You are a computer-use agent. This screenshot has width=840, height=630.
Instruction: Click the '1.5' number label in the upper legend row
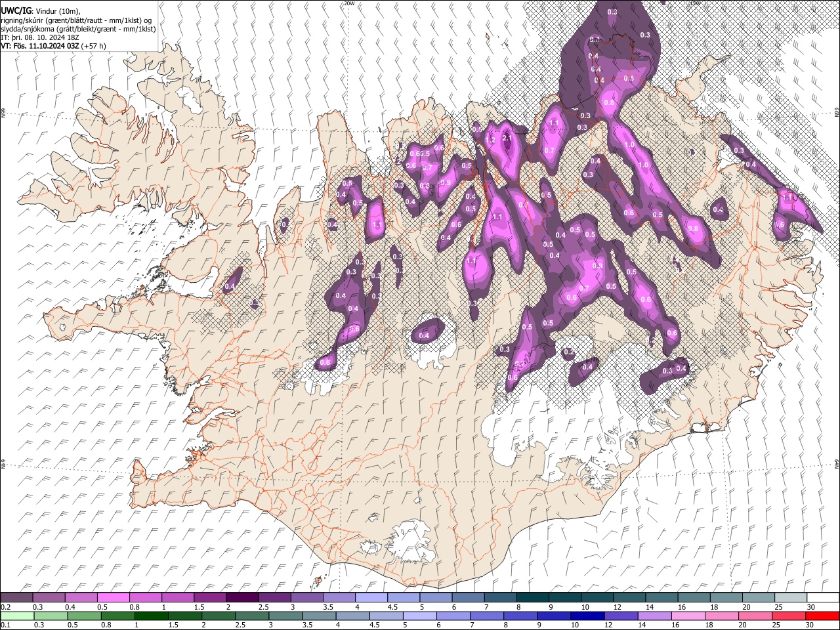click(199, 607)
